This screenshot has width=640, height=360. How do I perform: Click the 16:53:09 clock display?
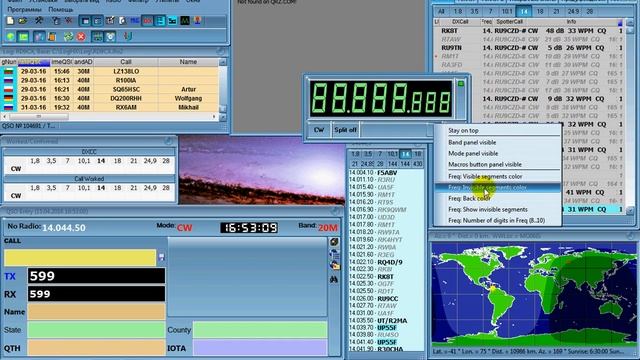[249, 228]
